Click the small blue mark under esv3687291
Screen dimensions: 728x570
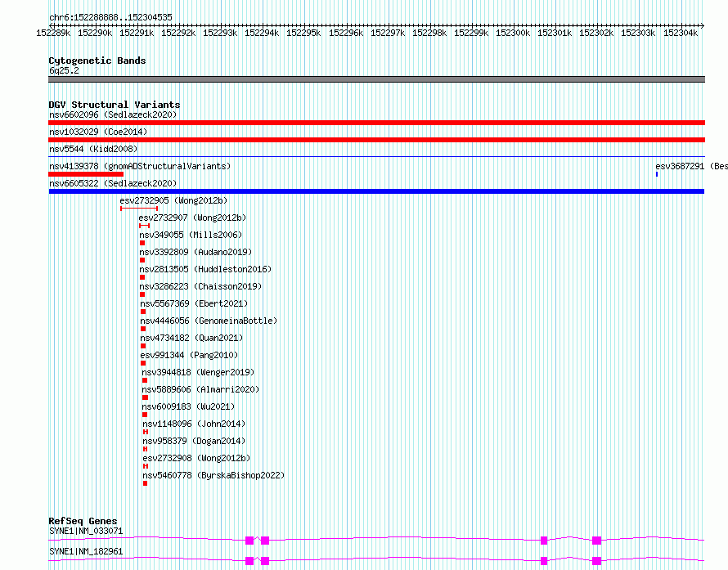[657, 174]
